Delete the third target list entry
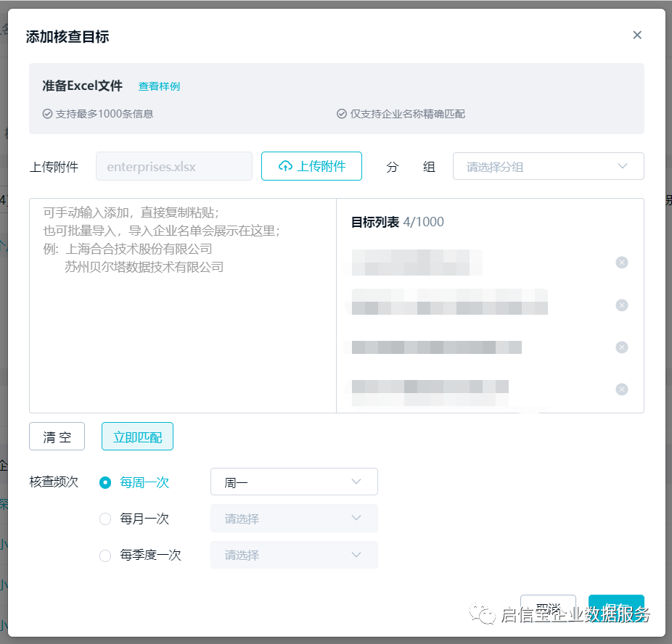 pos(622,347)
